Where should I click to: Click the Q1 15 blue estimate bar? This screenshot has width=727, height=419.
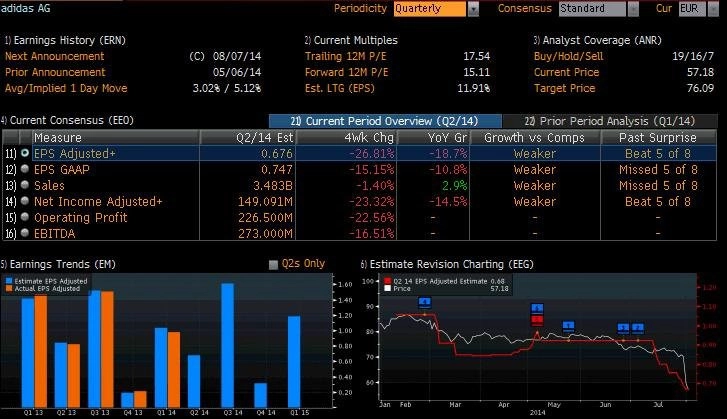294,362
